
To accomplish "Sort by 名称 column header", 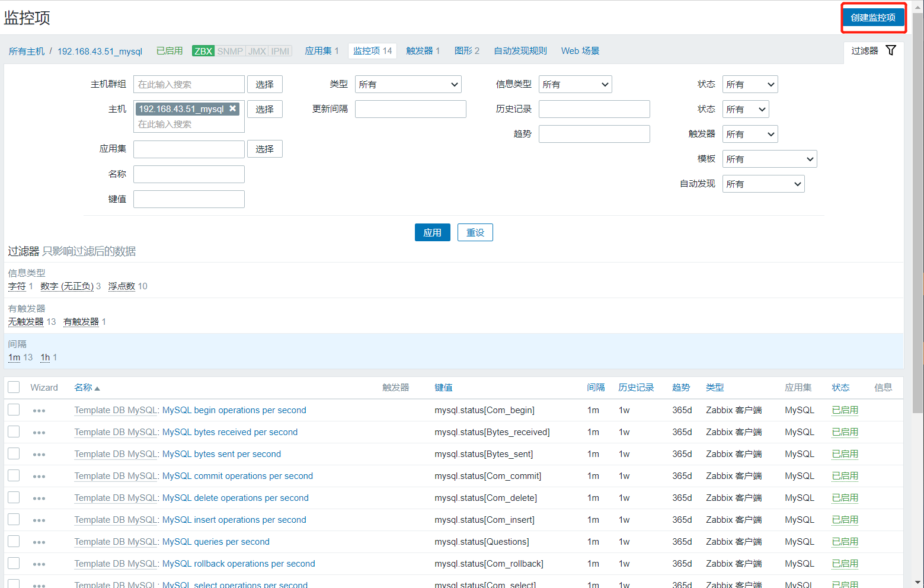I will [87, 388].
